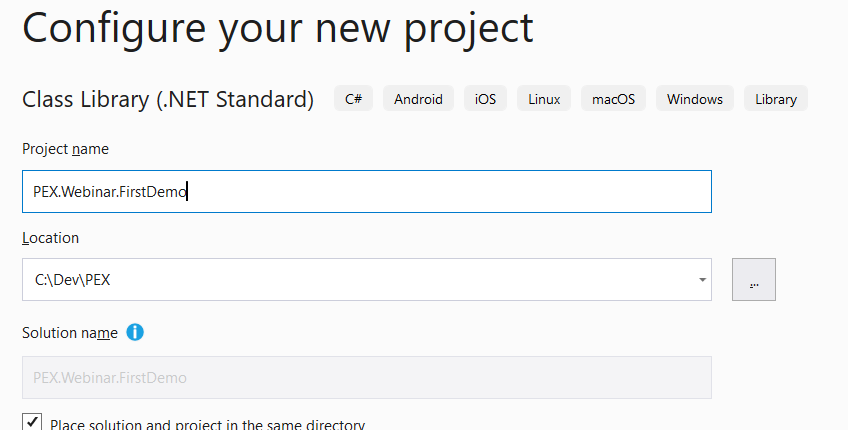The image size is (848, 430).
Task: Select the Linux platform tag
Action: tap(543, 99)
